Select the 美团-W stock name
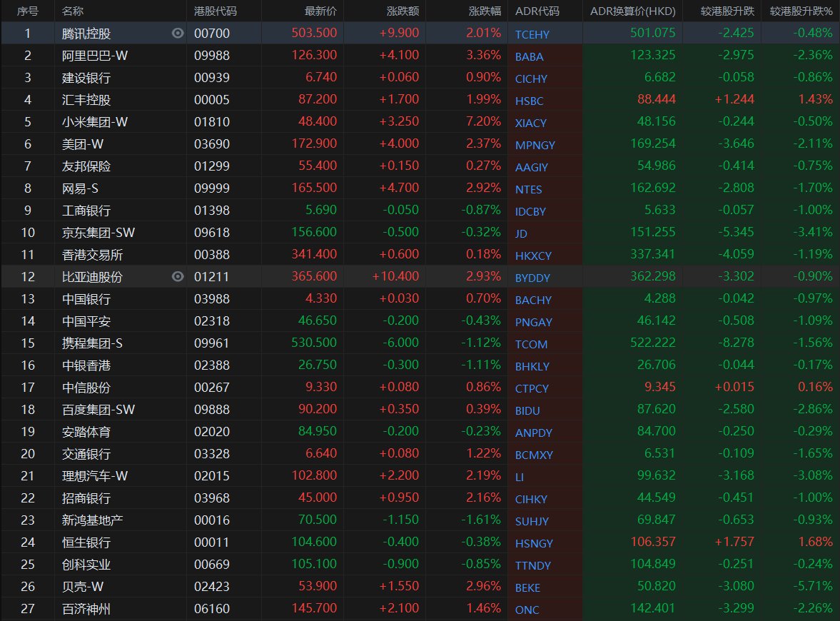840x621 pixels. pyautogui.click(x=83, y=144)
